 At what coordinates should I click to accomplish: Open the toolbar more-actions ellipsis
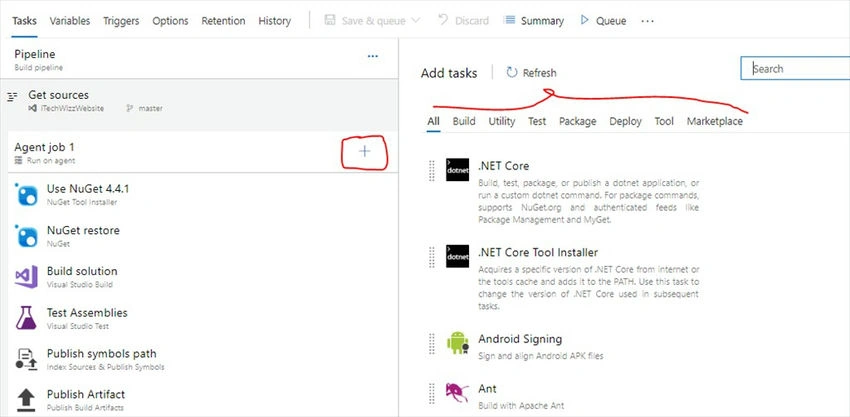coord(647,21)
